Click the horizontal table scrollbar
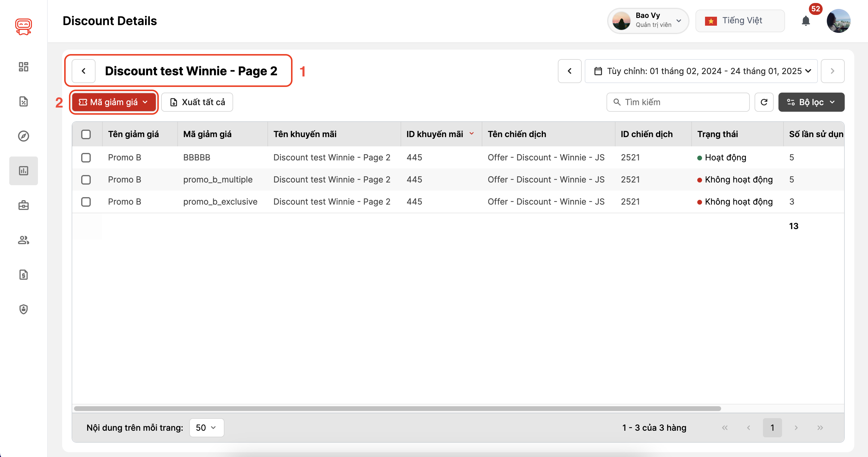 [397, 408]
